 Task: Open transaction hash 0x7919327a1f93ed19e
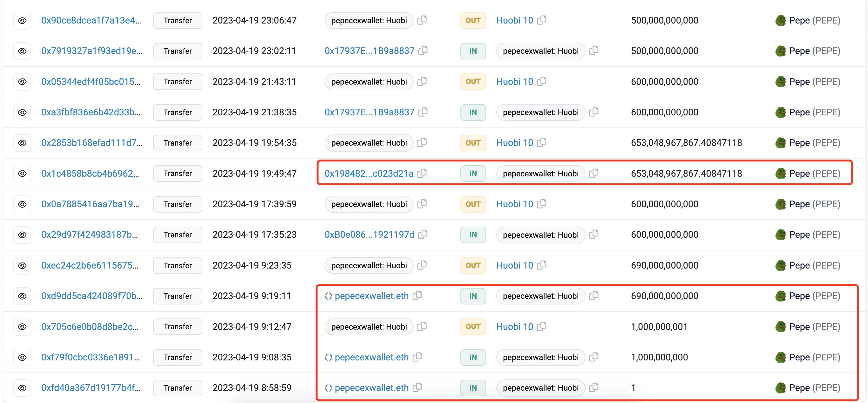[91, 51]
